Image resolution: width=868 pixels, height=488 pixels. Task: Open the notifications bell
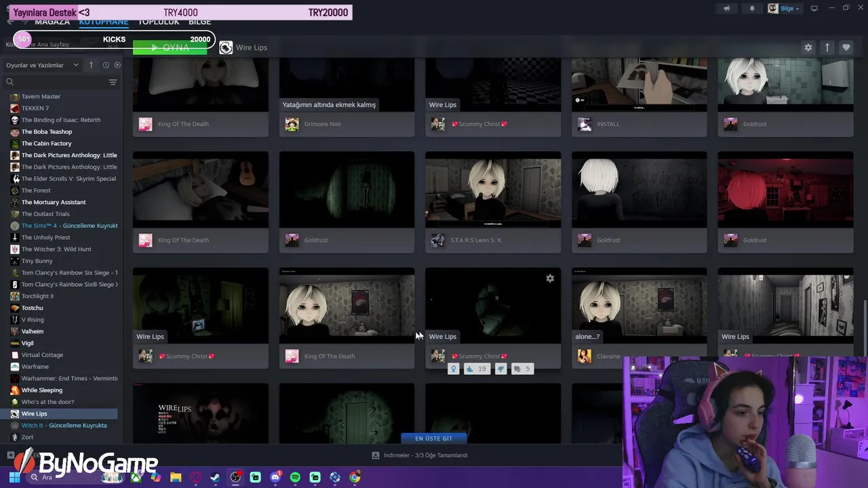tap(752, 8)
